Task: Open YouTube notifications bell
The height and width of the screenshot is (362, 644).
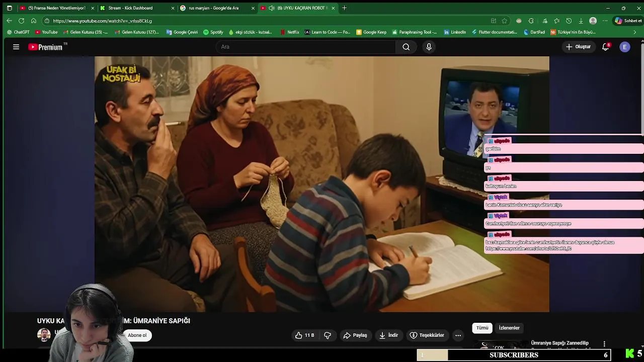Action: (606, 47)
